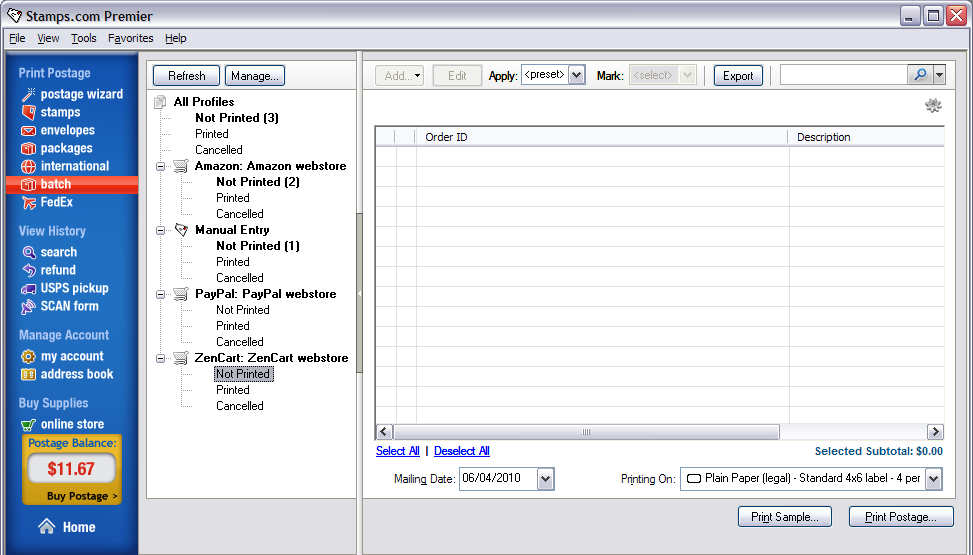Open the Favorites menu

click(x=131, y=38)
